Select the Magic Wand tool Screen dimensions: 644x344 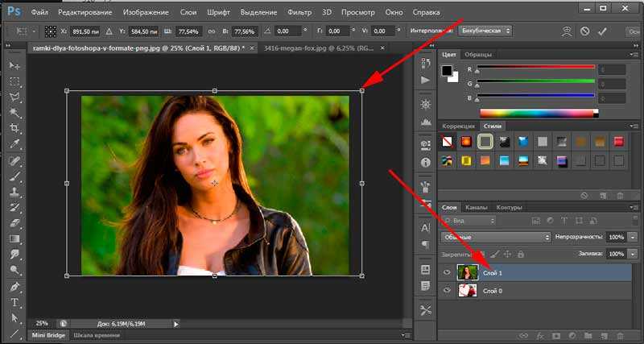pos(14,112)
